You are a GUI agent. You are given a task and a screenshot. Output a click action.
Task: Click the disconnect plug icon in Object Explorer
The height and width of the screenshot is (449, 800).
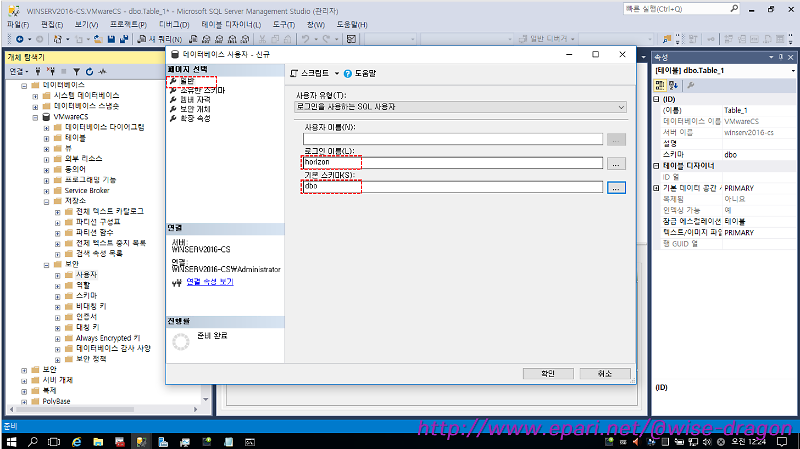tap(51, 71)
